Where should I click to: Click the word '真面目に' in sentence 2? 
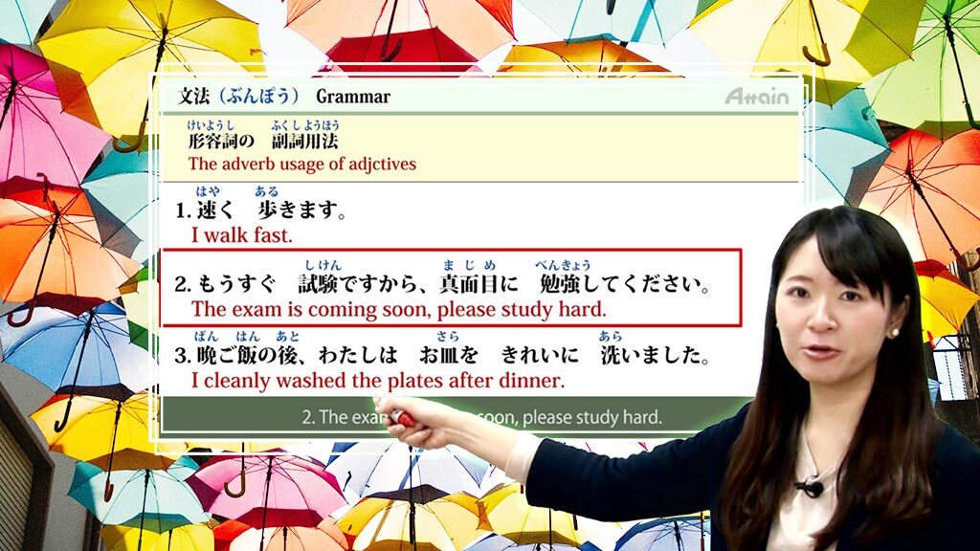479,285
